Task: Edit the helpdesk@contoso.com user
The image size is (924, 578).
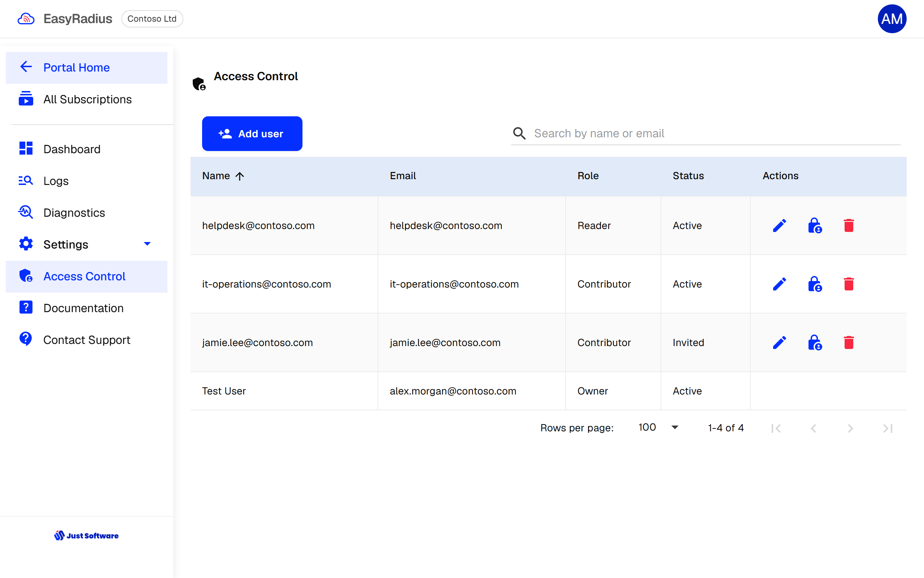Action: click(x=779, y=225)
